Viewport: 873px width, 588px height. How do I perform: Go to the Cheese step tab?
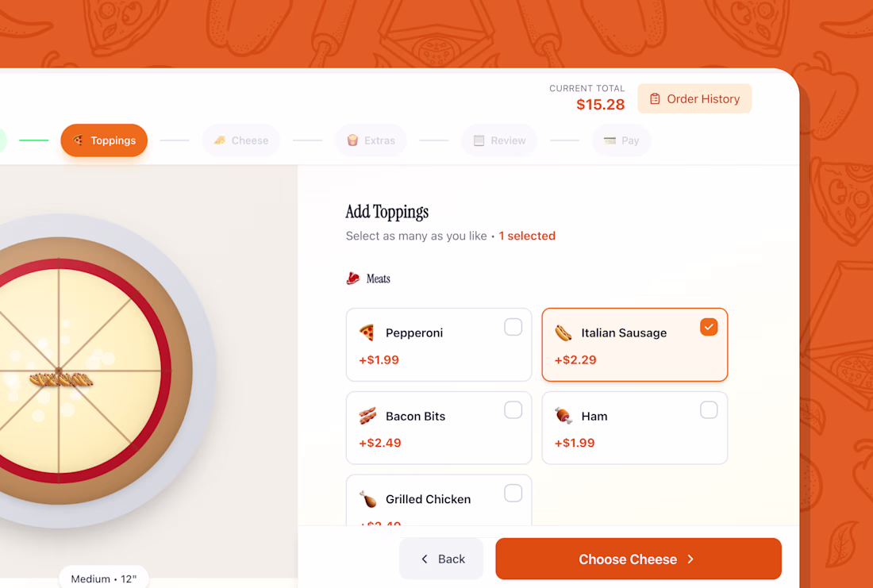pos(241,140)
